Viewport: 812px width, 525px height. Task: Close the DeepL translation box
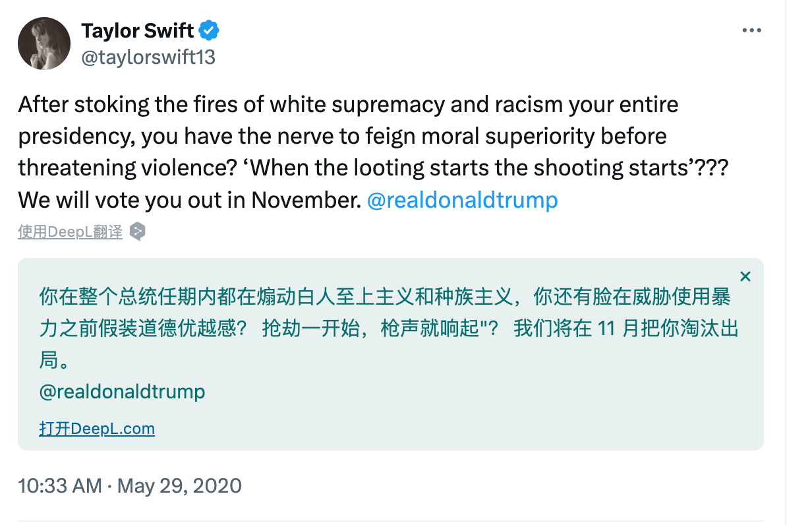pyautogui.click(x=745, y=276)
